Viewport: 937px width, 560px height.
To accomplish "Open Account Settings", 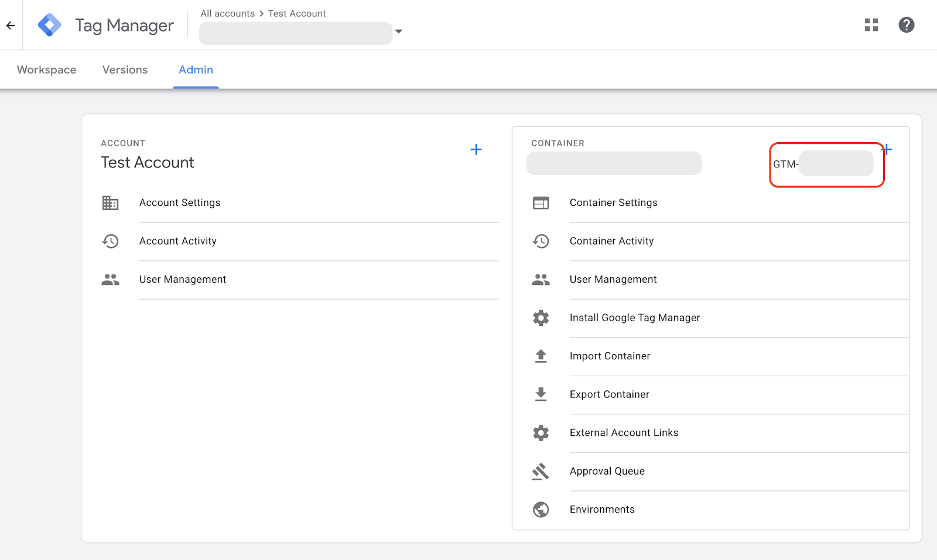I will pos(180,202).
